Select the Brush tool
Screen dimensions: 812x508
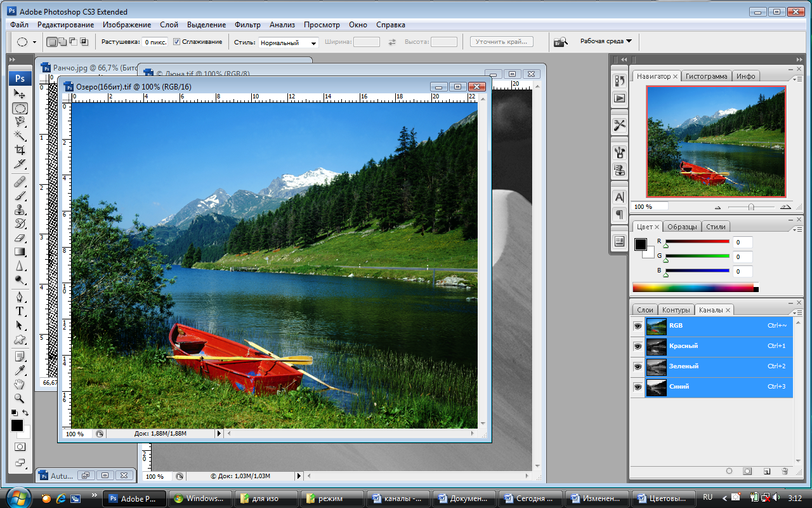coord(20,196)
